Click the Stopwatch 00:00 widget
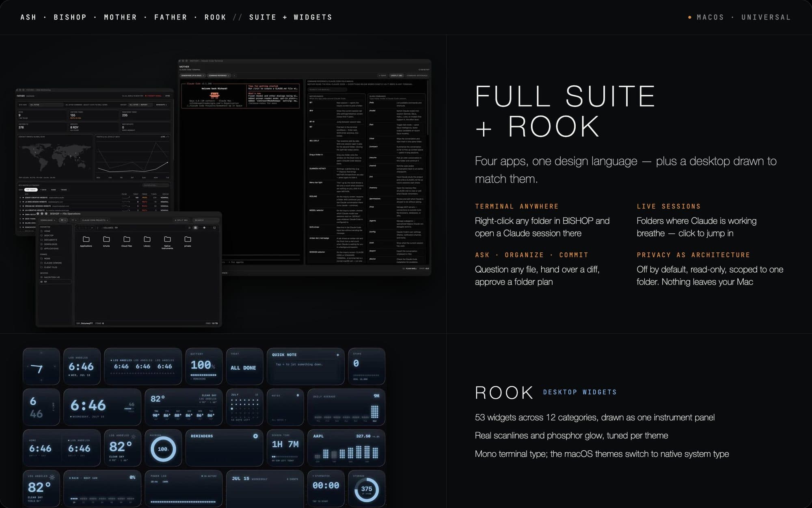Image resolution: width=812 pixels, height=508 pixels. click(326, 488)
